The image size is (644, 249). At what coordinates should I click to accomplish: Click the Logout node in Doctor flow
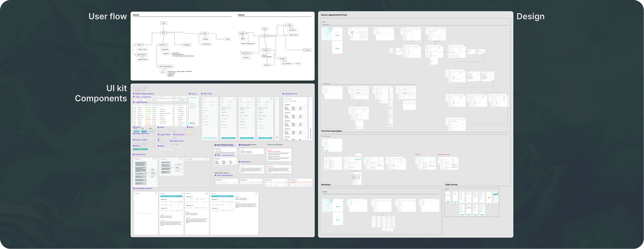pos(227,39)
